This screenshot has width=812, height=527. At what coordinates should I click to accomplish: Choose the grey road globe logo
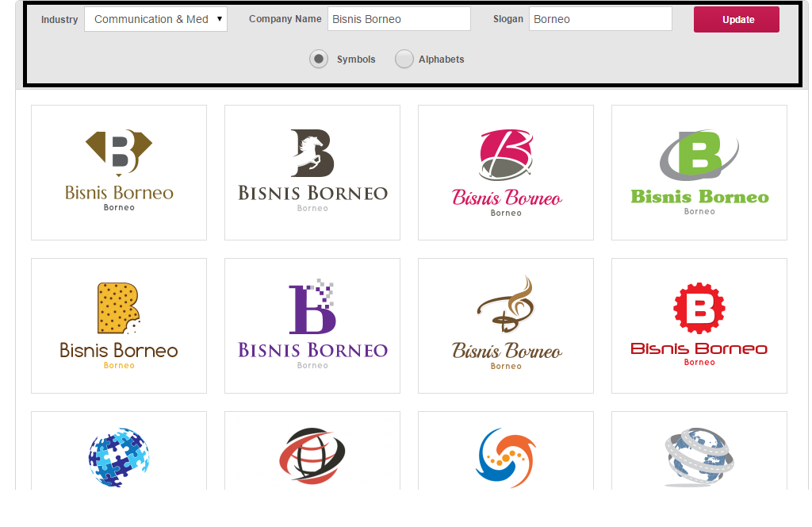point(699,451)
